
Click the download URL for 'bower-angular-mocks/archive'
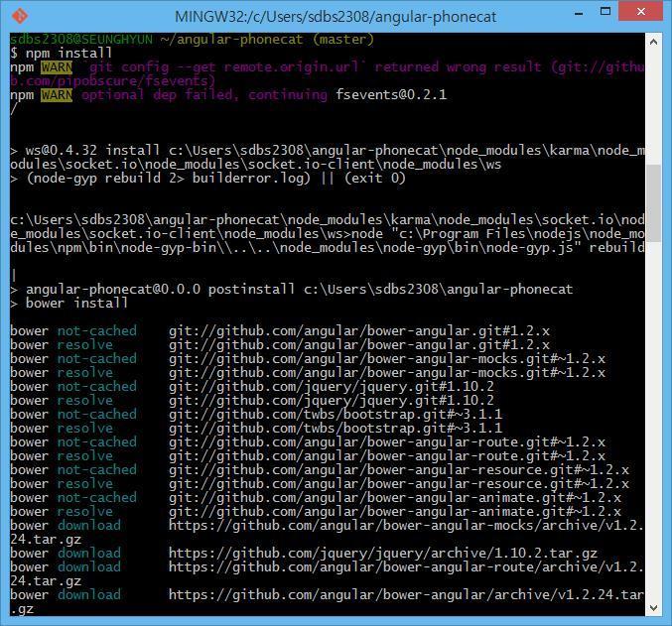(406, 526)
